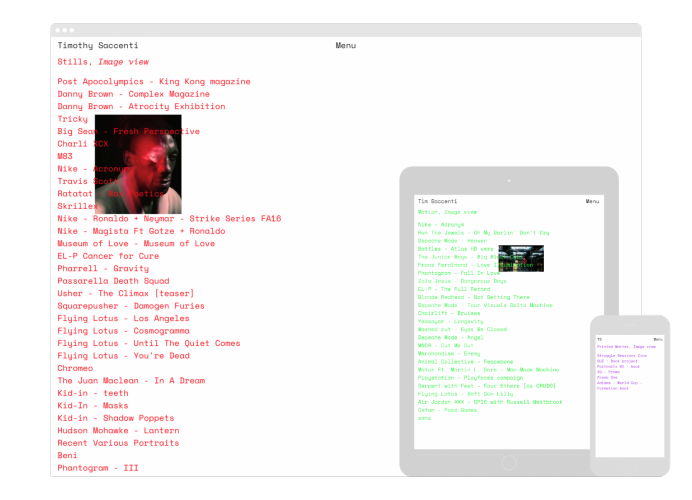
Task: Open the Charli XCX project
Action: [x=83, y=144]
